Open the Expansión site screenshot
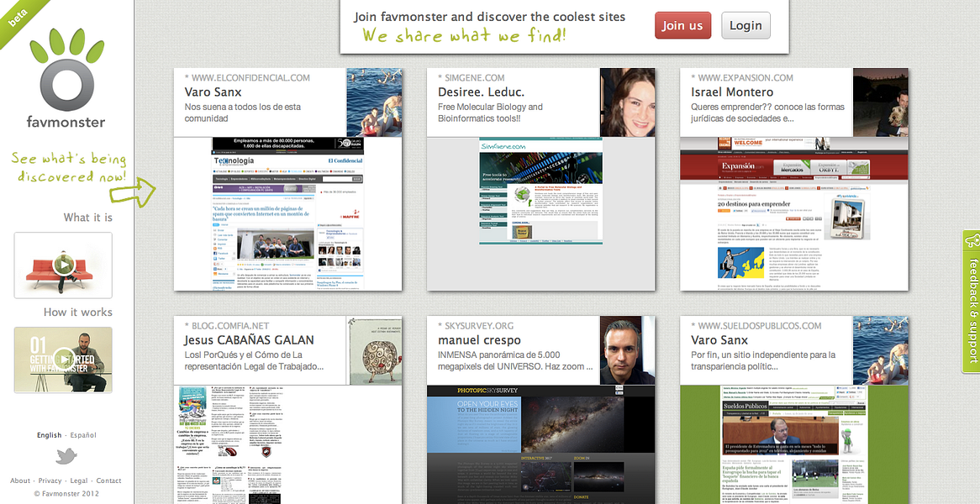 (793, 213)
